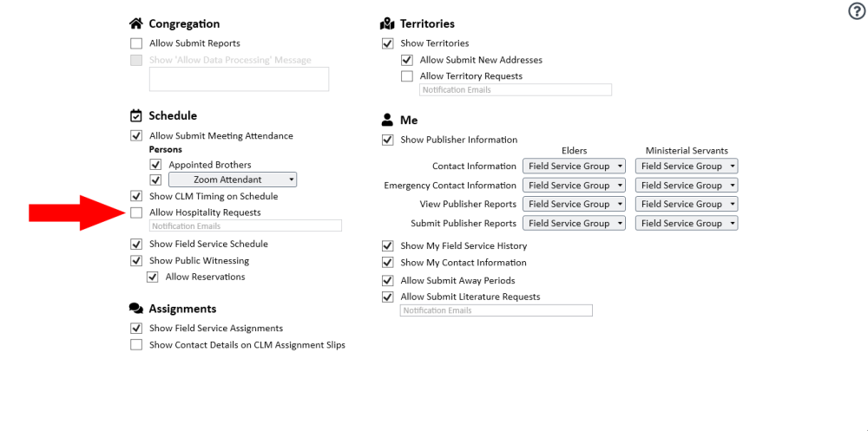The width and height of the screenshot is (868, 431).
Task: Click the Schedule calendar icon
Action: coord(136,115)
